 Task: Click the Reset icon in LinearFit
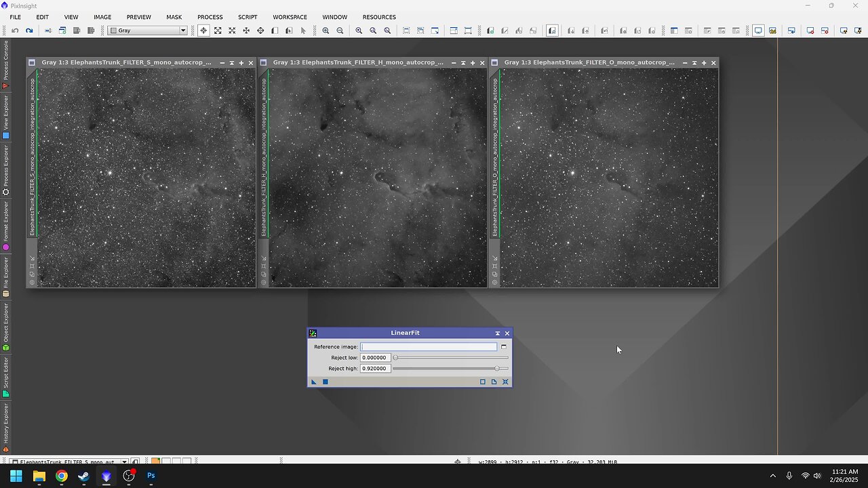[505, 382]
